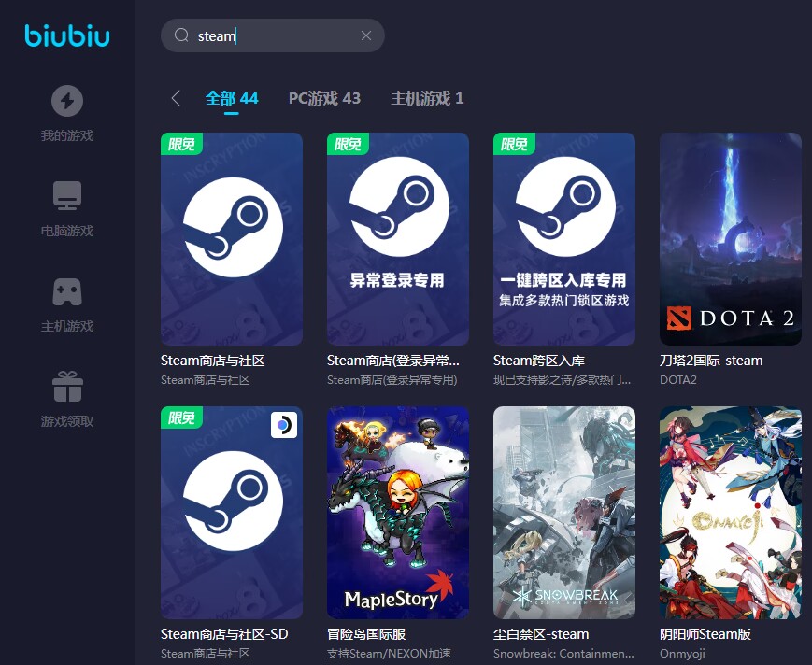Switch to 主机游戏 1 tab
The height and width of the screenshot is (665, 812).
point(427,98)
